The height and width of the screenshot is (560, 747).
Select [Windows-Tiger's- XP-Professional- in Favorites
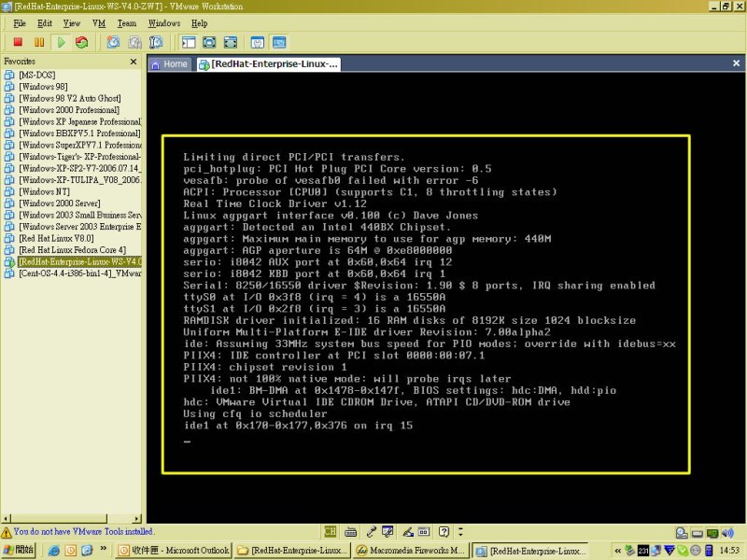point(80,157)
